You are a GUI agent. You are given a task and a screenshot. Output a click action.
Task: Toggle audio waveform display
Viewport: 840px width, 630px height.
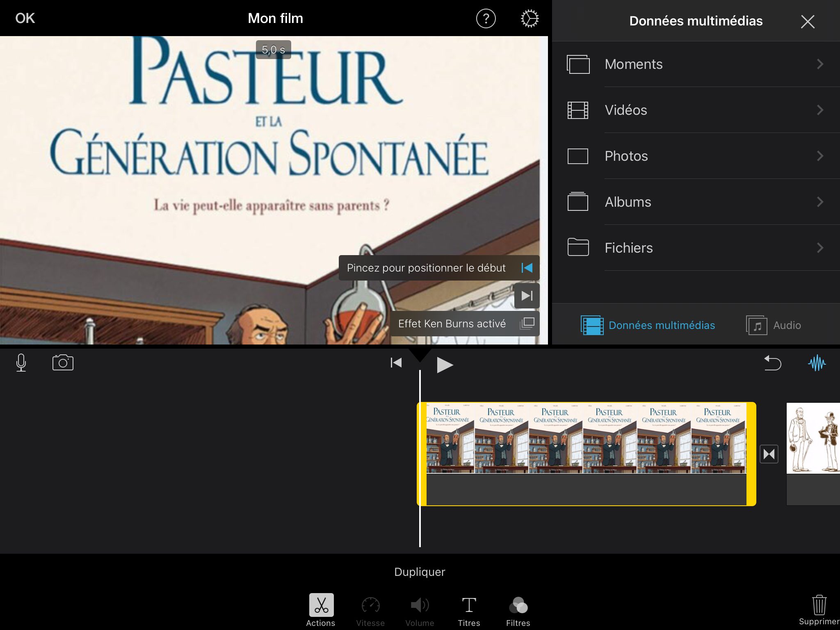click(817, 363)
